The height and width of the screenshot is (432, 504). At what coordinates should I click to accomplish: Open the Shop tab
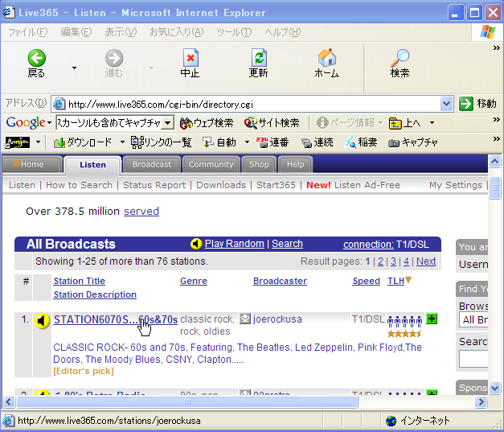coord(259,164)
